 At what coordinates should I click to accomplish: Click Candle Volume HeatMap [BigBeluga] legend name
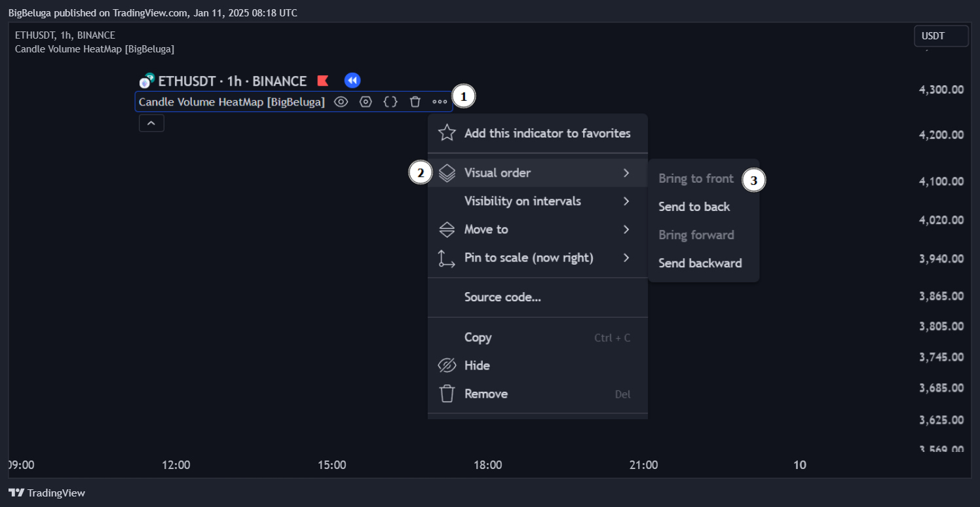click(232, 102)
